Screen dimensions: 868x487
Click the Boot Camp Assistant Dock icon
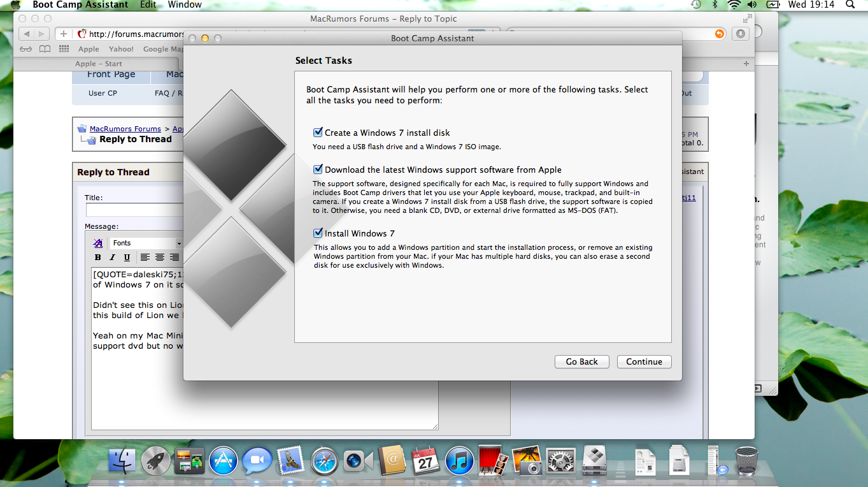[595, 460]
